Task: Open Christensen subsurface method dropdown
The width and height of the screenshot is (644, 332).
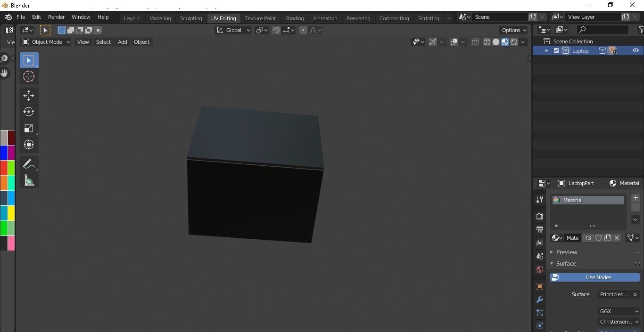Action: click(x=619, y=322)
